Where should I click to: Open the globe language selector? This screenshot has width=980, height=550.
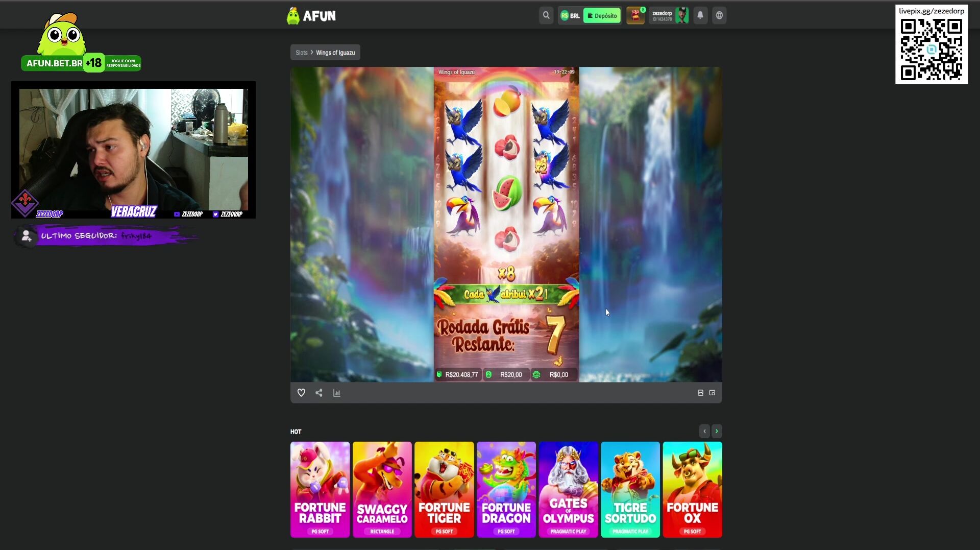pos(719,15)
